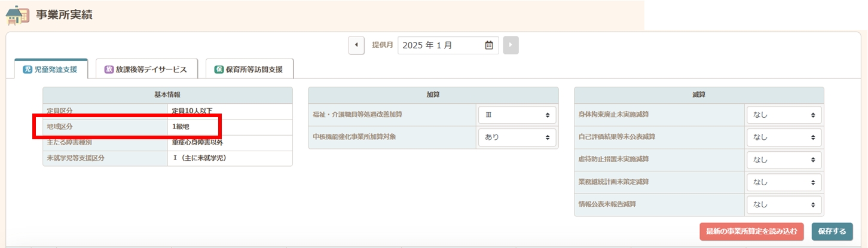Image resolution: width=868 pixels, height=248 pixels.
Task: Open 中核機能強化事業所加算対象 dropdown
Action: tap(516, 137)
